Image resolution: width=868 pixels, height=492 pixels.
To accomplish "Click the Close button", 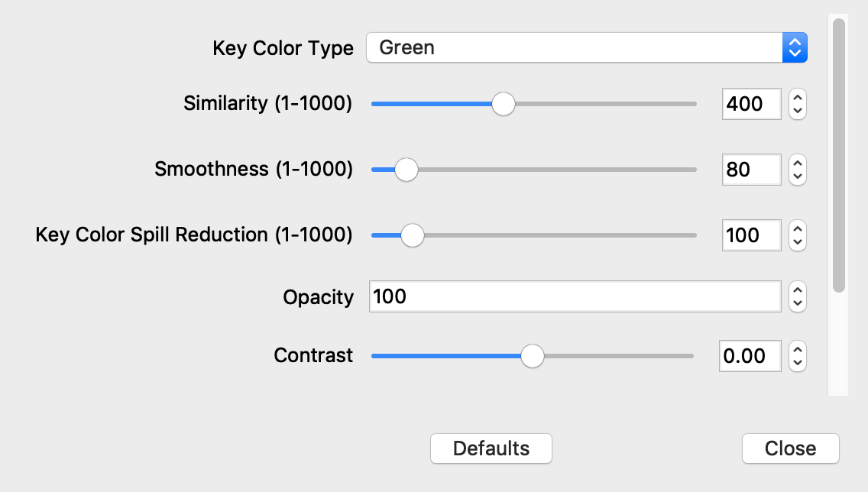I will pyautogui.click(x=790, y=448).
